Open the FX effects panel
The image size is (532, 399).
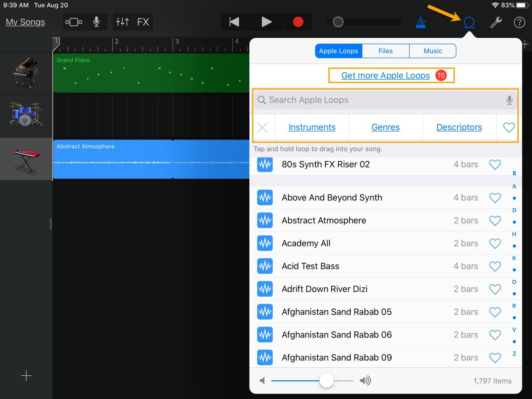[143, 22]
